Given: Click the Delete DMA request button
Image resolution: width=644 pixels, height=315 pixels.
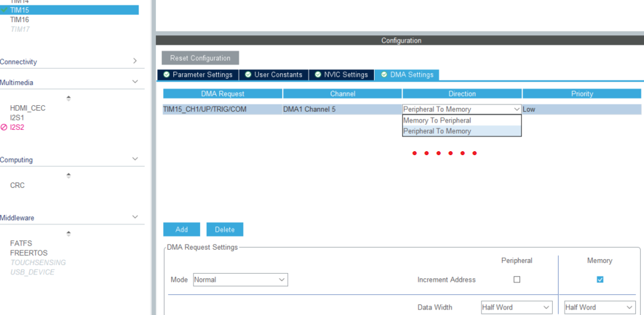Looking at the screenshot, I should pyautogui.click(x=225, y=230).
